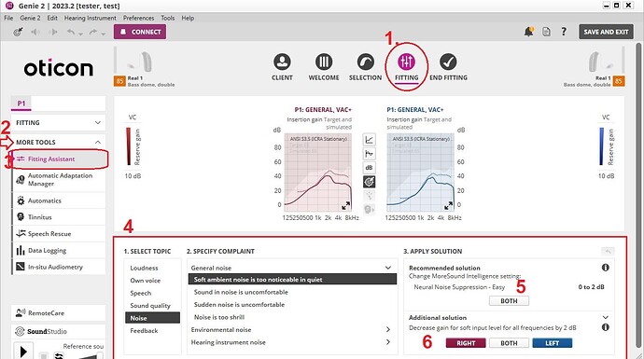Open the Genie 2 menu
Image resolution: width=644 pixels, height=359 pixels.
(x=31, y=18)
